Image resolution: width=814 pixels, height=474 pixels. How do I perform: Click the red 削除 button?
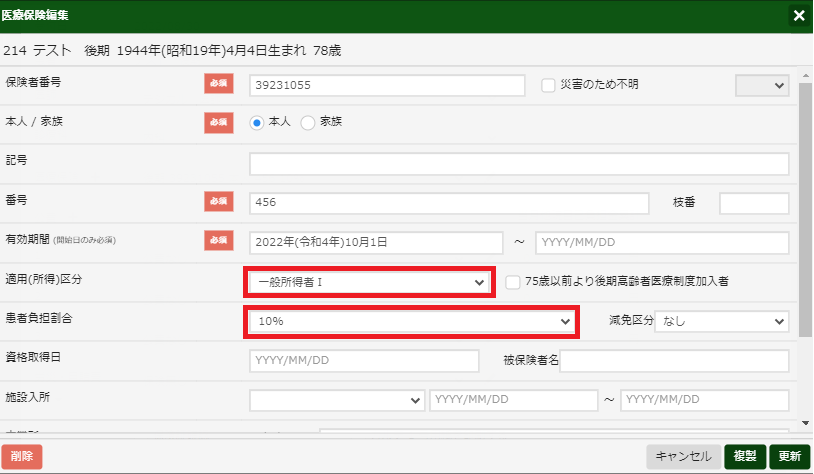[22, 456]
